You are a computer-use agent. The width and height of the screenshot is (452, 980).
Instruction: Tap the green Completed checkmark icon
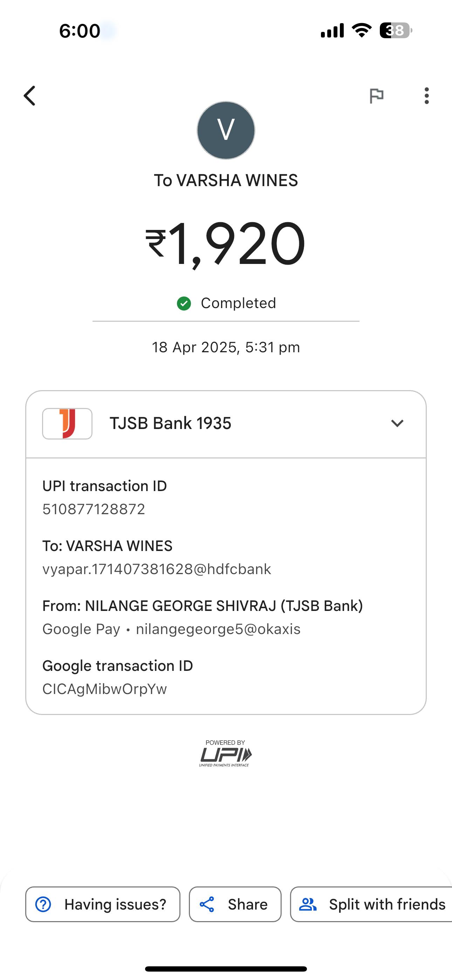[184, 304]
